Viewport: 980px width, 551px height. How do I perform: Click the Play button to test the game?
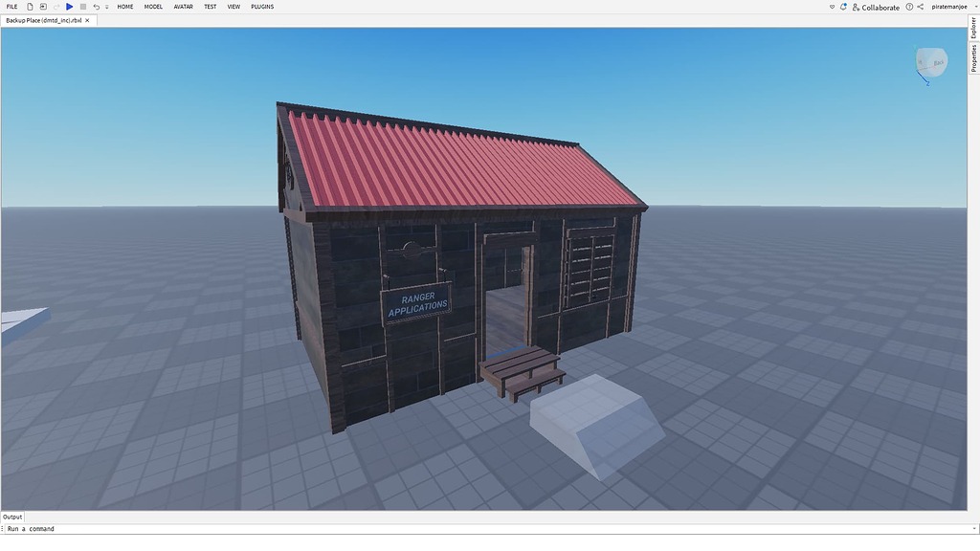(69, 6)
